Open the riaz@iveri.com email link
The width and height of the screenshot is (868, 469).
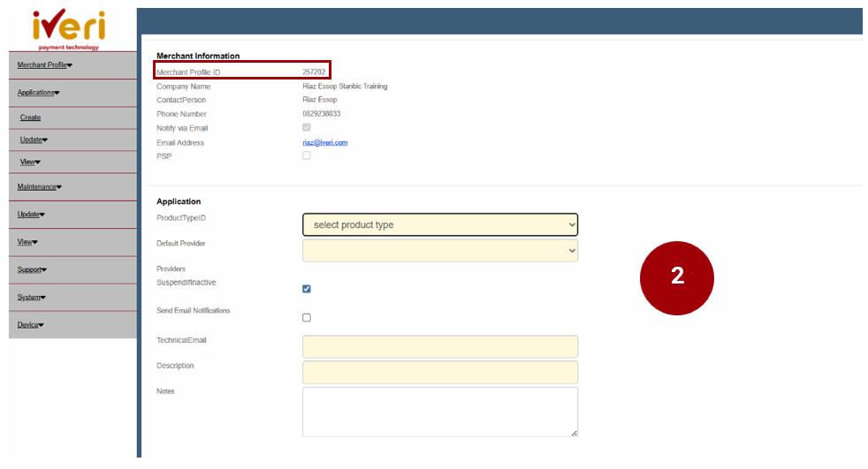[325, 143]
